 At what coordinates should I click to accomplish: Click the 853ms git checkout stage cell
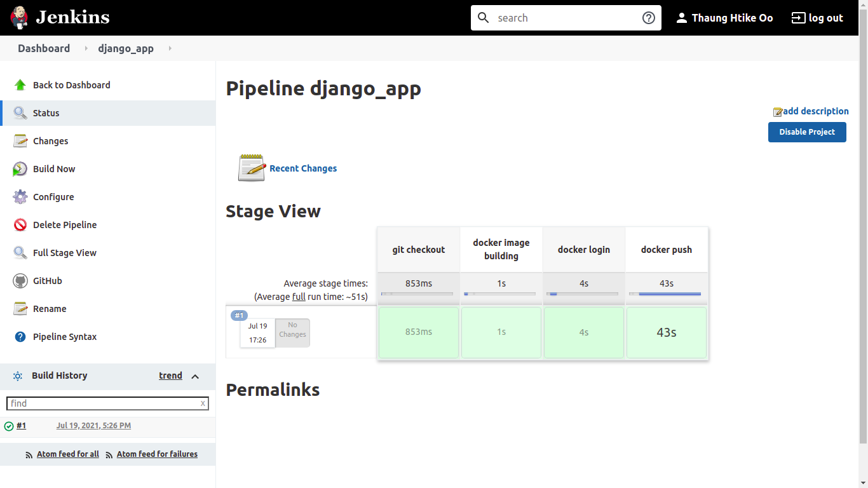[x=419, y=332]
